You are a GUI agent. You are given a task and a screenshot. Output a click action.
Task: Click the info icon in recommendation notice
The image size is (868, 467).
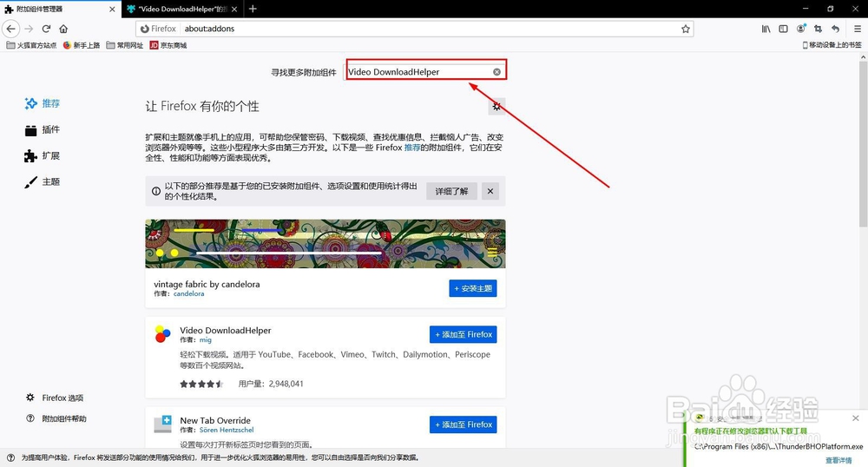pos(156,192)
